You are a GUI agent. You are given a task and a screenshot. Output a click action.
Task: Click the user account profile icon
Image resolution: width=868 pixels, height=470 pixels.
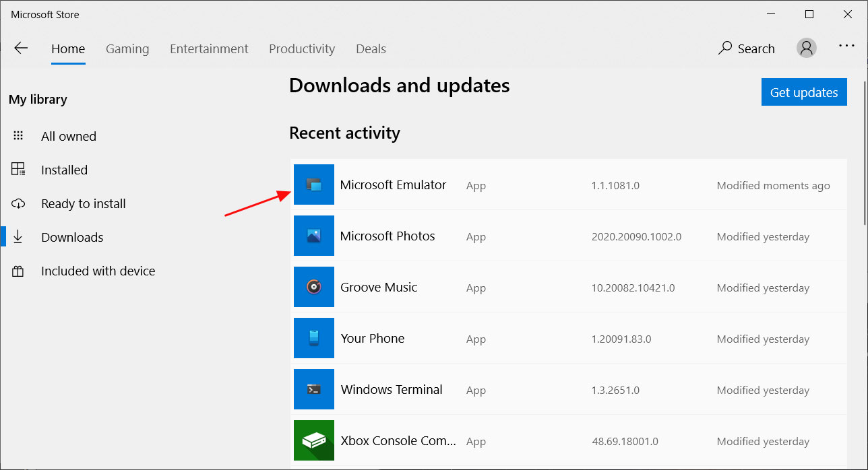[807, 48]
